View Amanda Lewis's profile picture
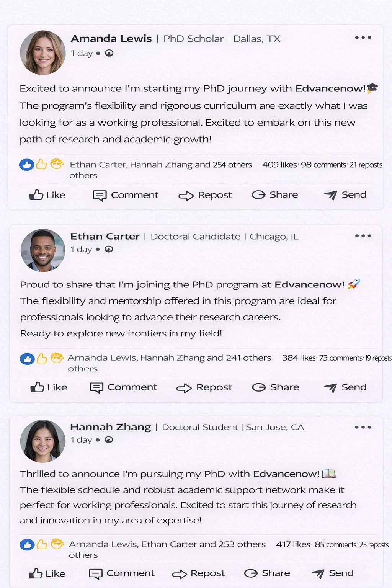 point(42,52)
